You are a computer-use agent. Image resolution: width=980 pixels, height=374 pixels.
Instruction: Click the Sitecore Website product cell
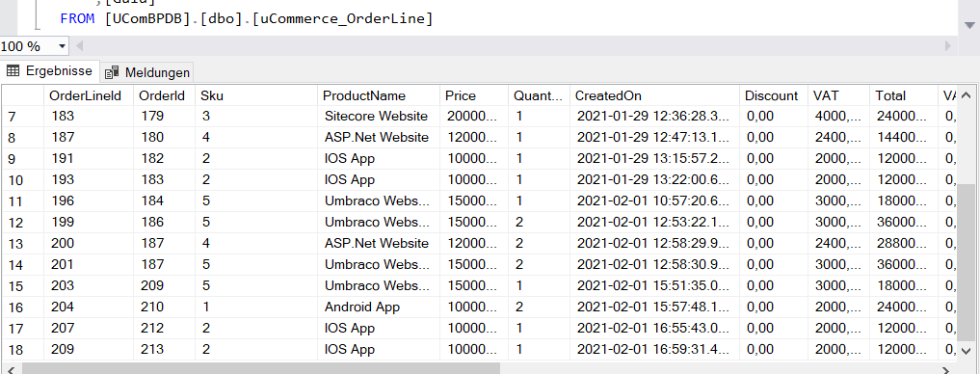click(379, 117)
